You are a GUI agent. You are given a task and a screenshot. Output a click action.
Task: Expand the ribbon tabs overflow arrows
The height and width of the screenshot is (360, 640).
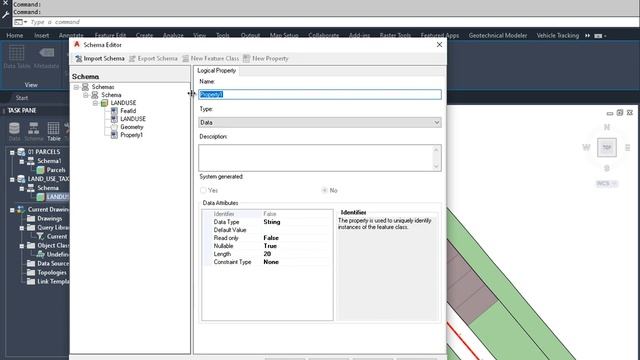[587, 36]
